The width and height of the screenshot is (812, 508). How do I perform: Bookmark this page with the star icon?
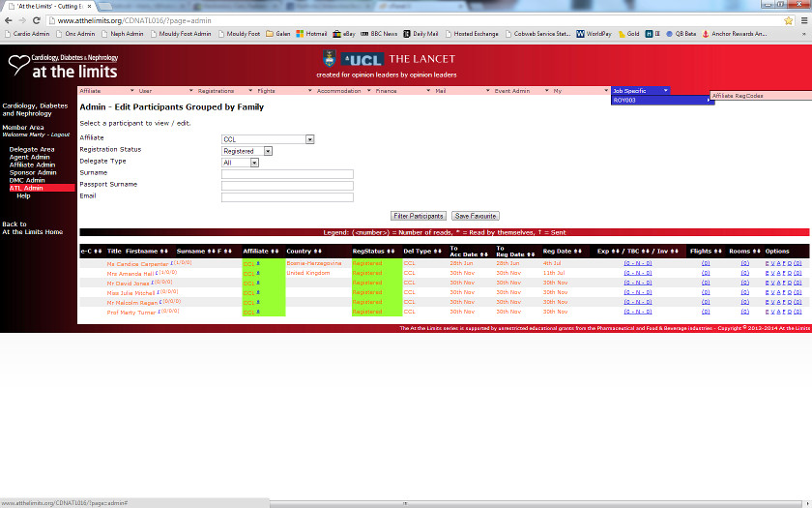tap(788, 20)
